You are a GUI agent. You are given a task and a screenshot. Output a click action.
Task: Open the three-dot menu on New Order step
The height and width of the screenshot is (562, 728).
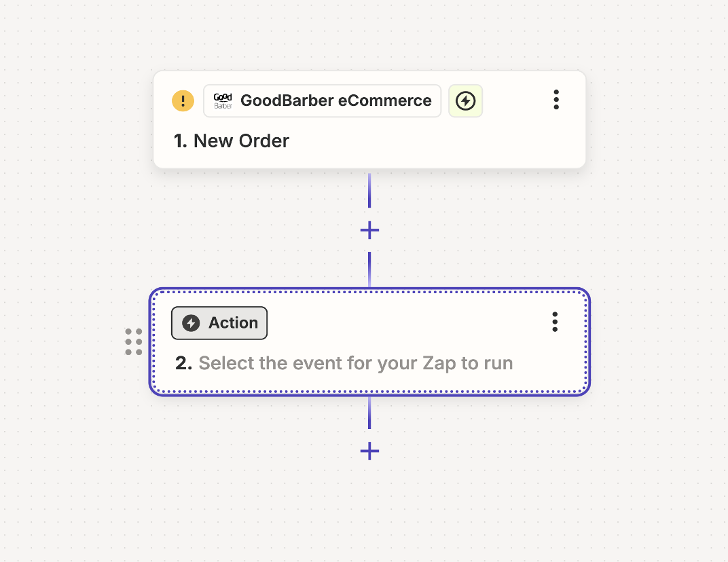click(556, 100)
